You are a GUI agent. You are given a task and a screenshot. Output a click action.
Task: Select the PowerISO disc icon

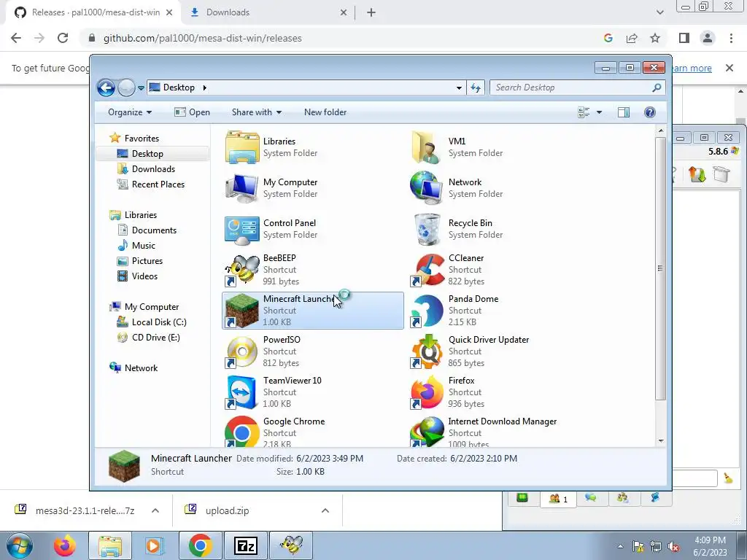(242, 351)
